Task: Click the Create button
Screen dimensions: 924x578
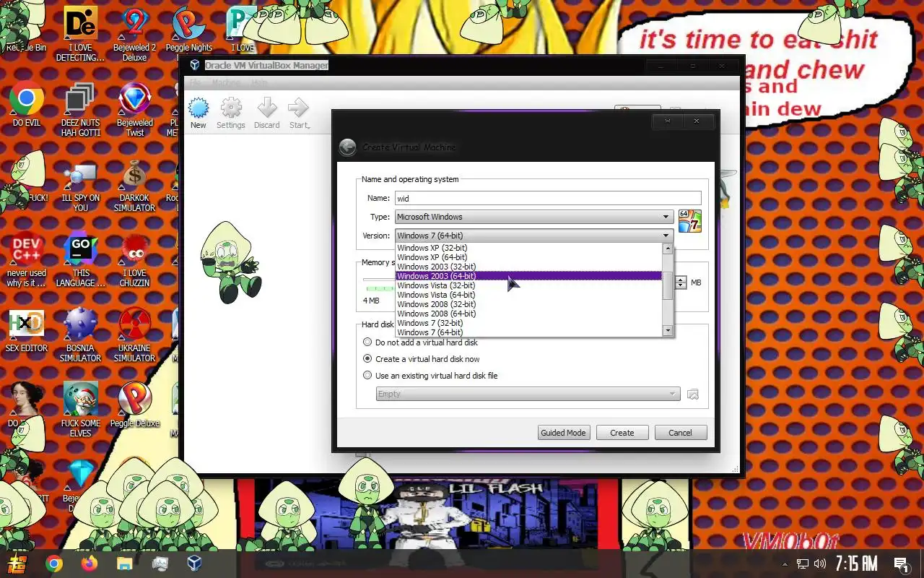Action: pyautogui.click(x=622, y=433)
